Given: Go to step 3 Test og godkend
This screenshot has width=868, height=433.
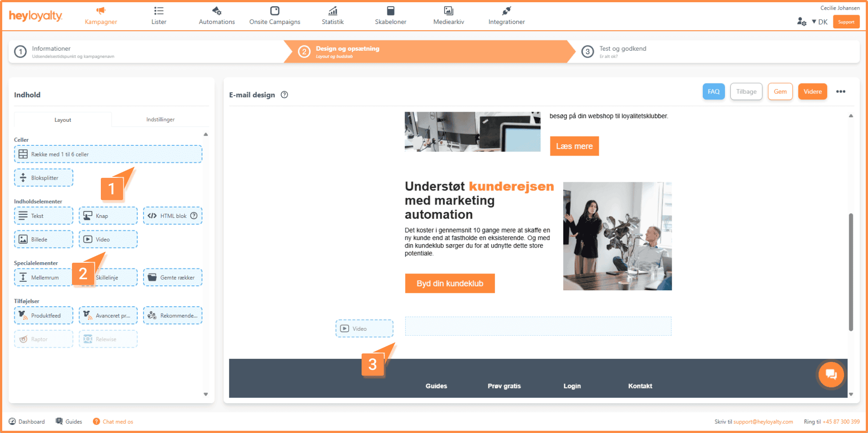Looking at the screenshot, I should click(622, 52).
